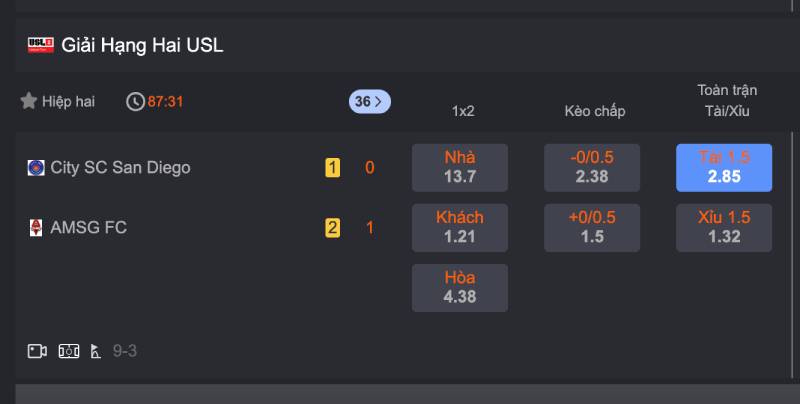Click the corner flag icon
The height and width of the screenshot is (404, 800).
tap(96, 351)
